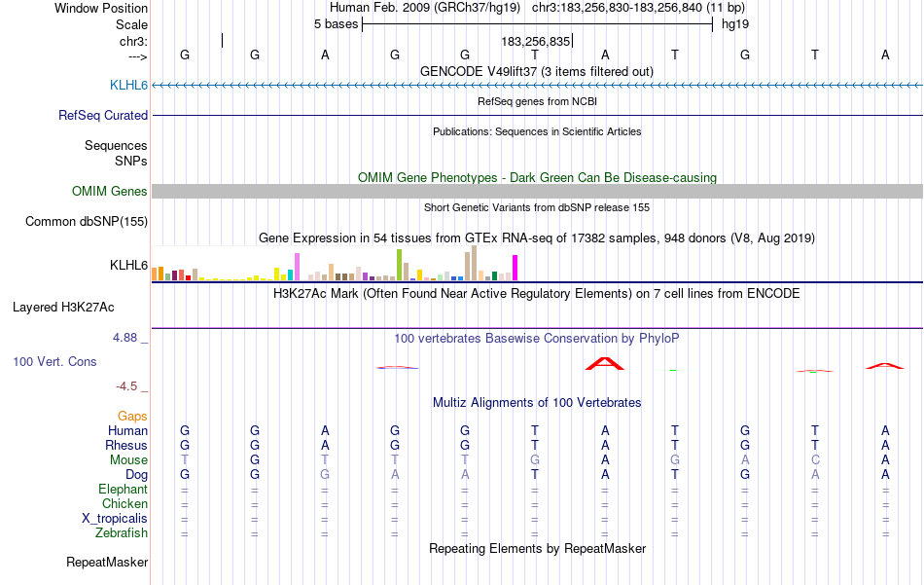Image resolution: width=924 pixels, height=585 pixels.
Task: Click the 'RefSeq genes from NCBI' title
Action: coord(537,101)
